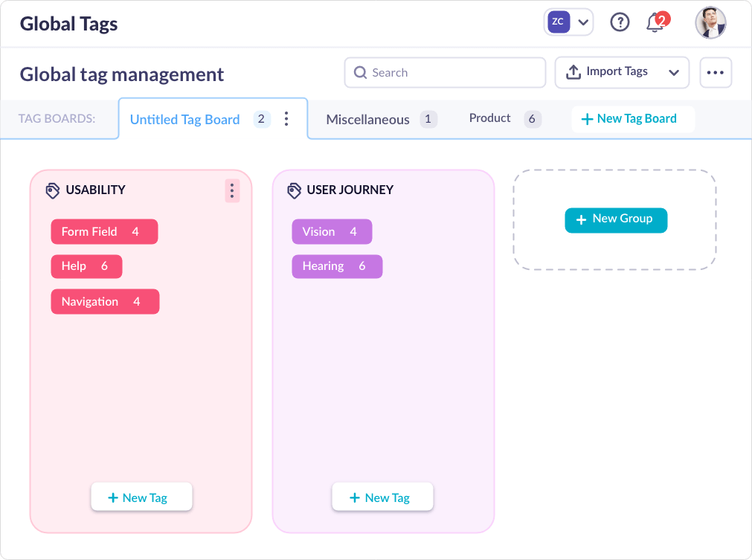The height and width of the screenshot is (560, 752).
Task: Click the User Journey group tag icon
Action: (294, 190)
